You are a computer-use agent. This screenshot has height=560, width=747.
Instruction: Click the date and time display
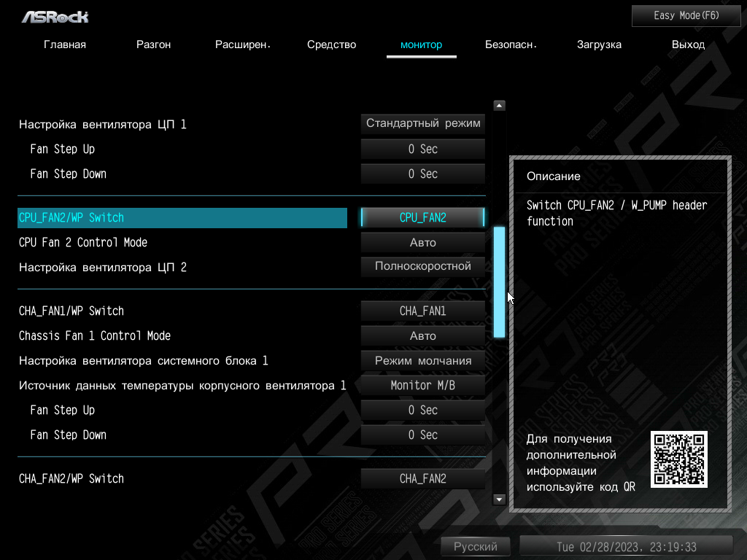point(626,546)
